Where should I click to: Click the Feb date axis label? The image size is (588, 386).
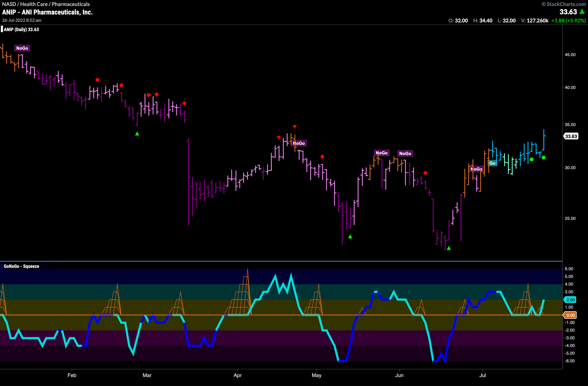[72, 375]
